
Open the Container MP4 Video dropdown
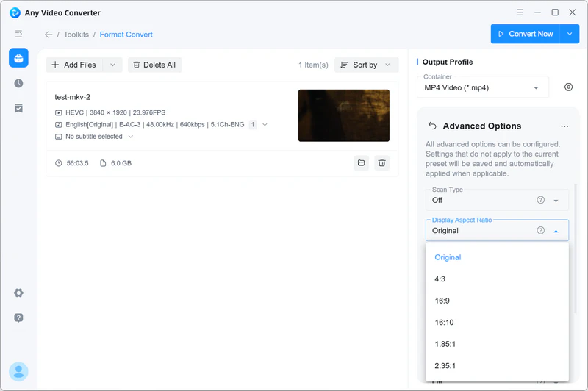483,87
